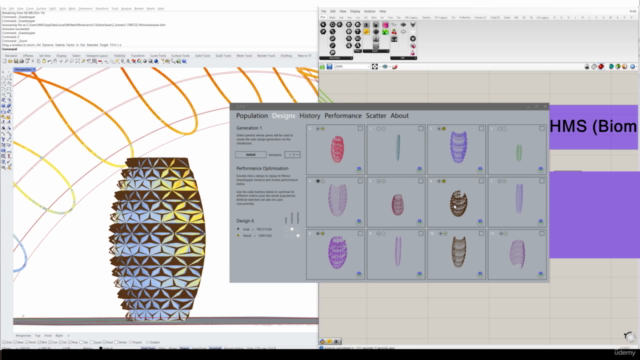
Task: Expand the Geometry panel bar in Grasshopper ribbon
Action: pos(336,58)
